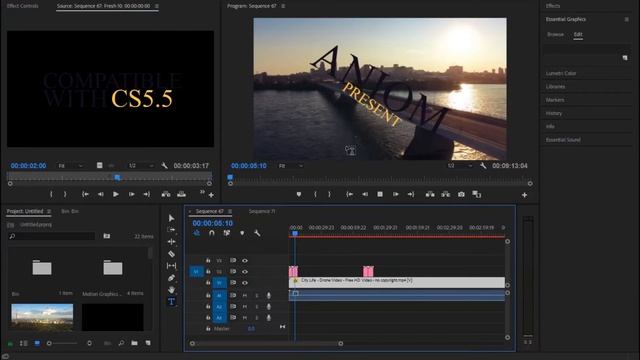This screenshot has height=360, width=640.
Task: Open Program monitor settings wrench
Action: pyautogui.click(x=483, y=166)
